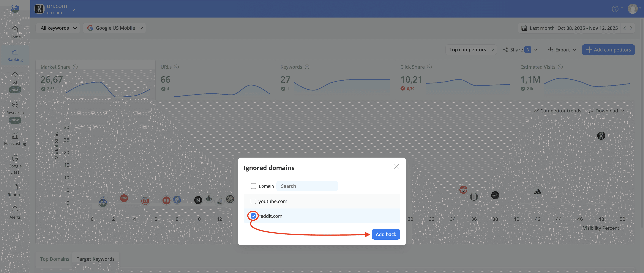Open the Ranking sidebar section
The width and height of the screenshot is (644, 273).
click(x=15, y=55)
